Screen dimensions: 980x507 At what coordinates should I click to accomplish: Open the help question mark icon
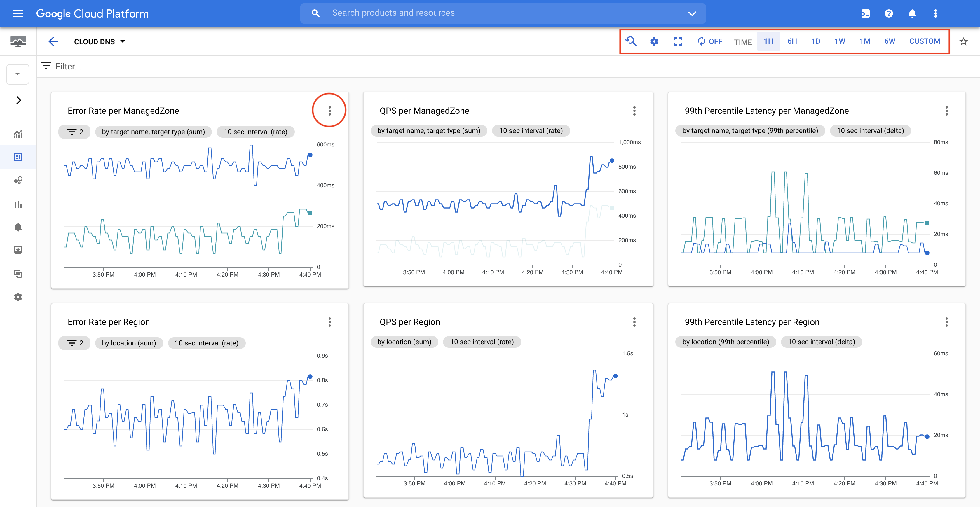(889, 14)
